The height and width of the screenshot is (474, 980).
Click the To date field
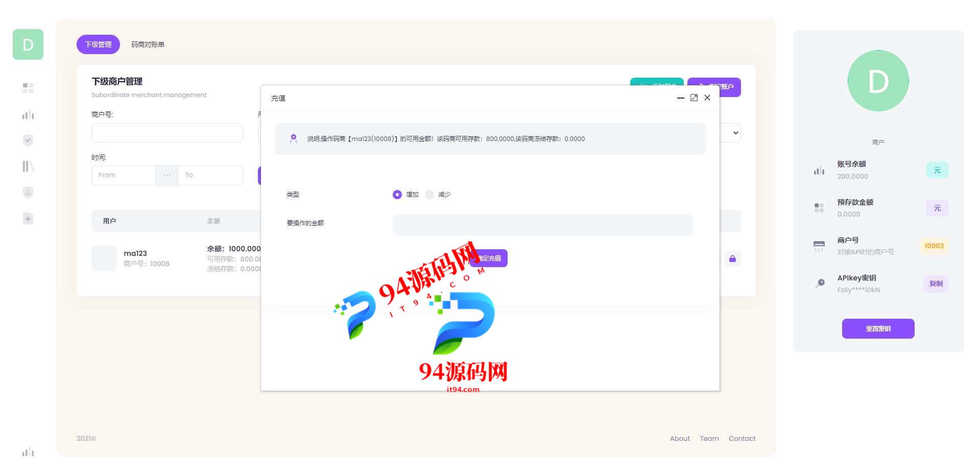(x=210, y=175)
